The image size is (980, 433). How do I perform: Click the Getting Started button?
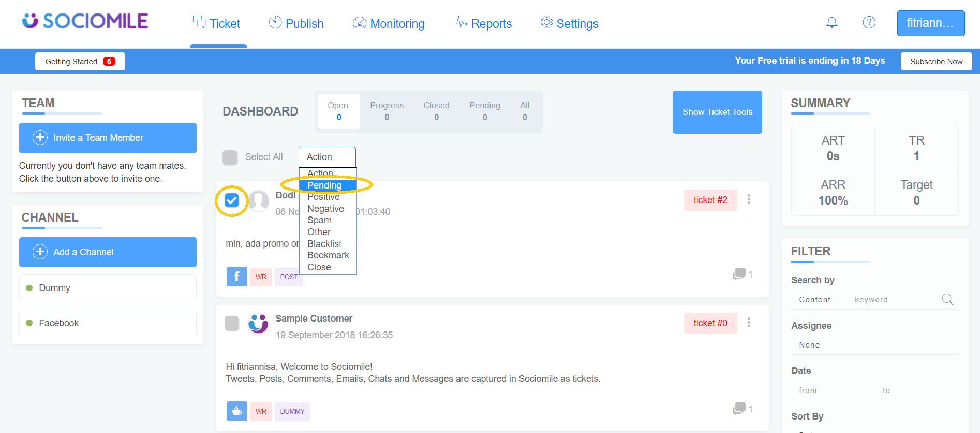pyautogui.click(x=80, y=61)
